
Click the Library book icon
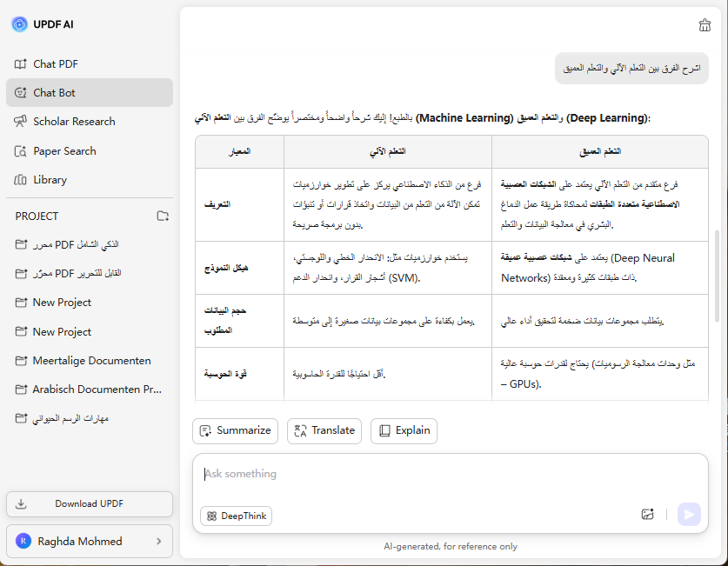[x=21, y=180]
